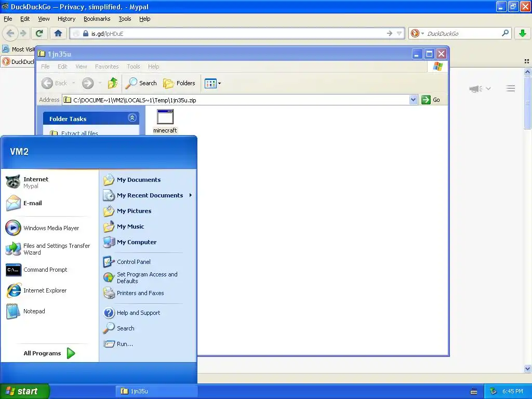This screenshot has height=399, width=532.
Task: Open Explorer address bar dropdown
Action: pyautogui.click(x=413, y=100)
